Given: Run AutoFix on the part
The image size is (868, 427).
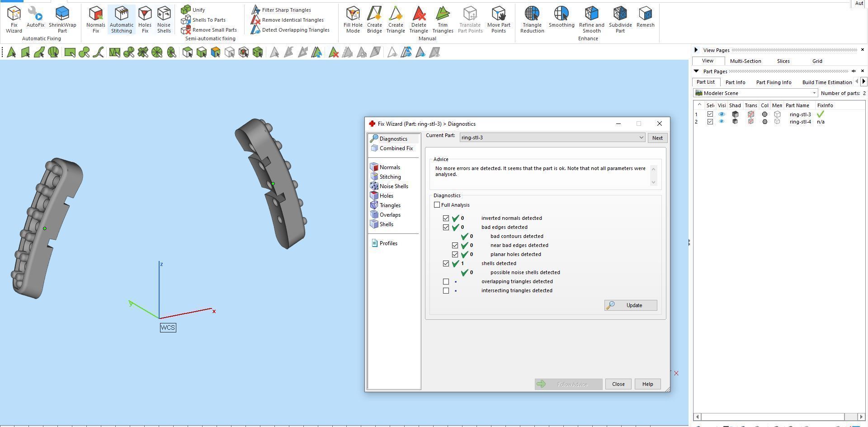Looking at the screenshot, I should (x=35, y=17).
